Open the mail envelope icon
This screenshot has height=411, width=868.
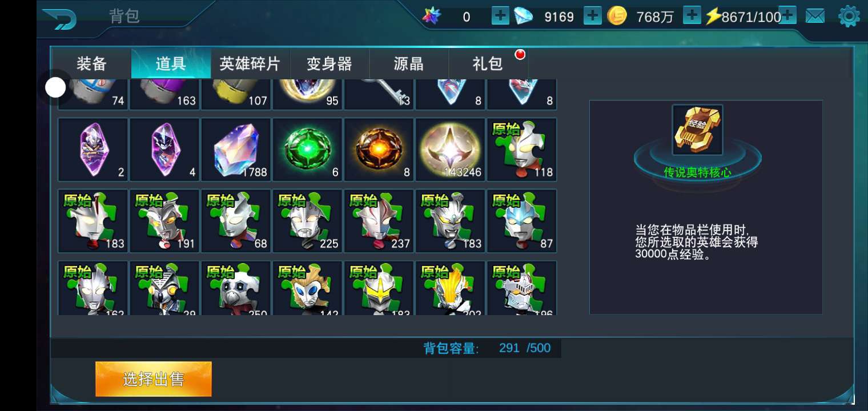pyautogui.click(x=815, y=17)
